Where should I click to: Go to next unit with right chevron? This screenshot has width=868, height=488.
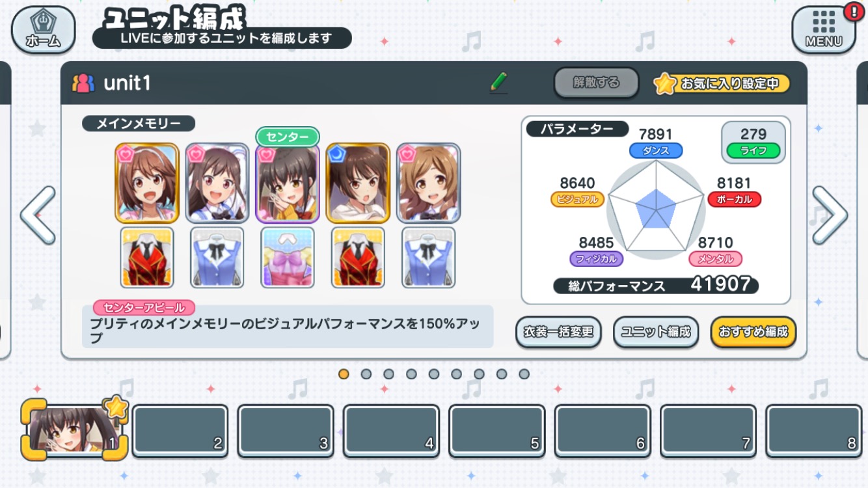coord(830,215)
